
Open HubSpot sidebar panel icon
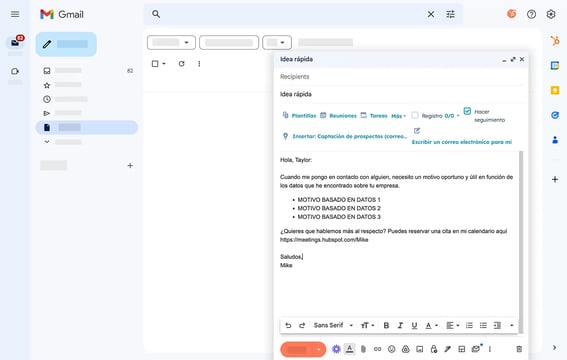coord(555,40)
